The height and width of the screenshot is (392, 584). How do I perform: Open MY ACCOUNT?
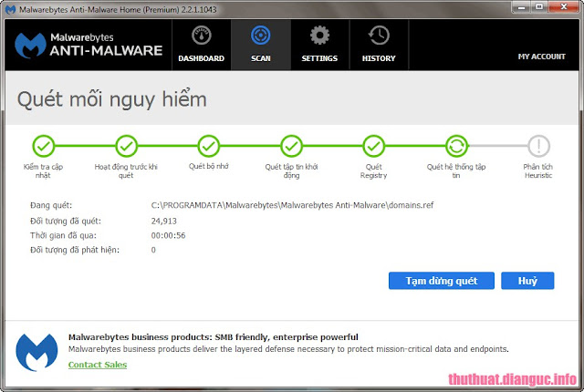pos(541,57)
